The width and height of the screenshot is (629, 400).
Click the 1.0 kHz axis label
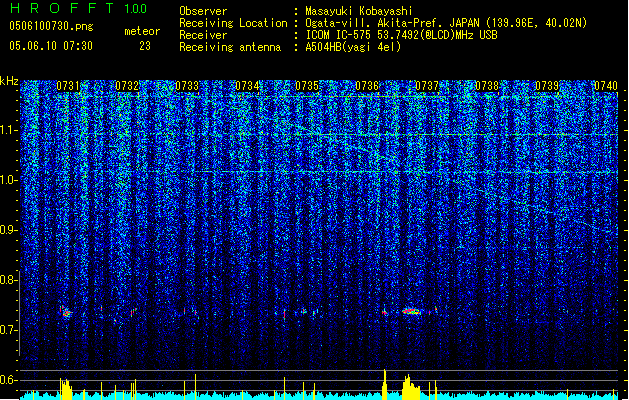7,180
